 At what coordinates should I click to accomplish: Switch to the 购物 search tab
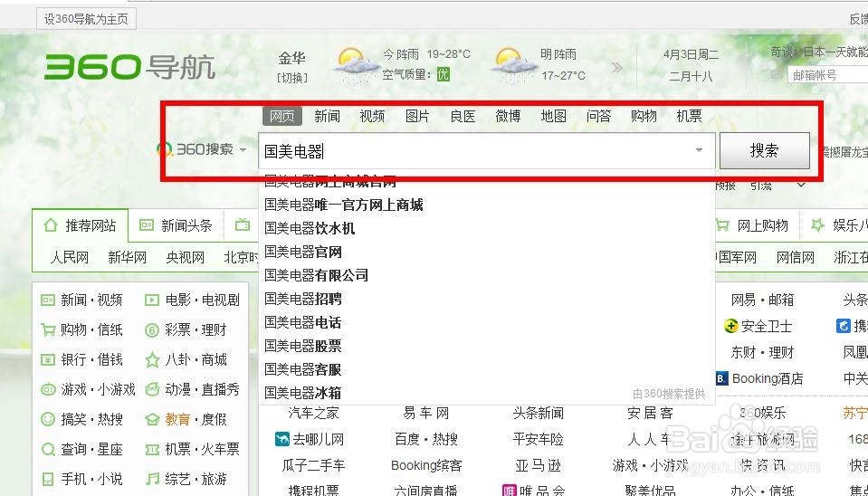point(644,116)
